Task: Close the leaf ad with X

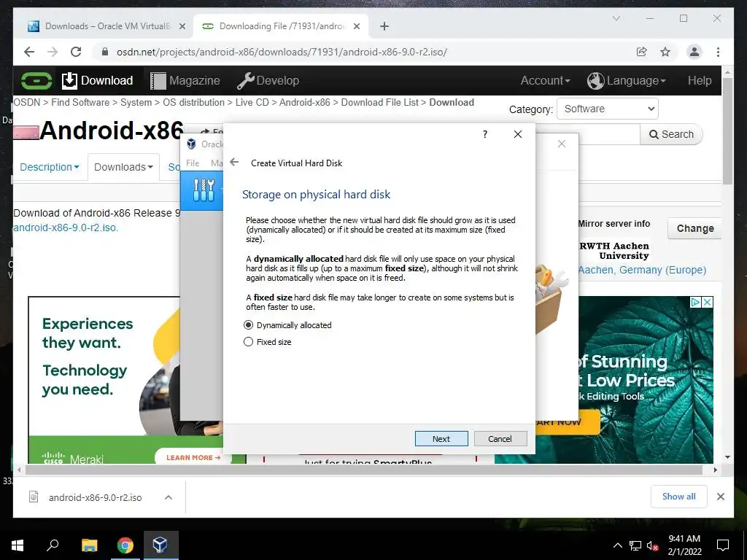Action: pos(708,302)
